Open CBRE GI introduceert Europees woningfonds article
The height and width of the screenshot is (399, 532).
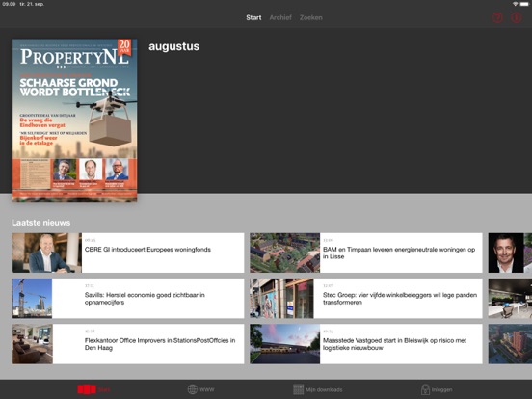128,253
